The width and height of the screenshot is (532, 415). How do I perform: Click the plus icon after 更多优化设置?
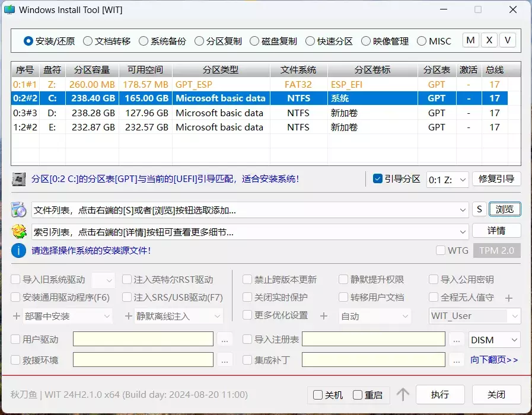click(x=324, y=316)
